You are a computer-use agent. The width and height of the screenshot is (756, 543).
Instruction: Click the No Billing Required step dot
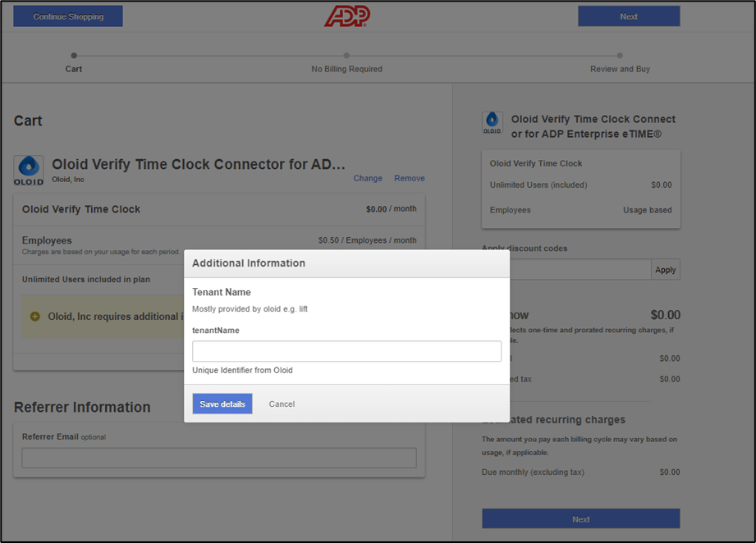coord(346,56)
